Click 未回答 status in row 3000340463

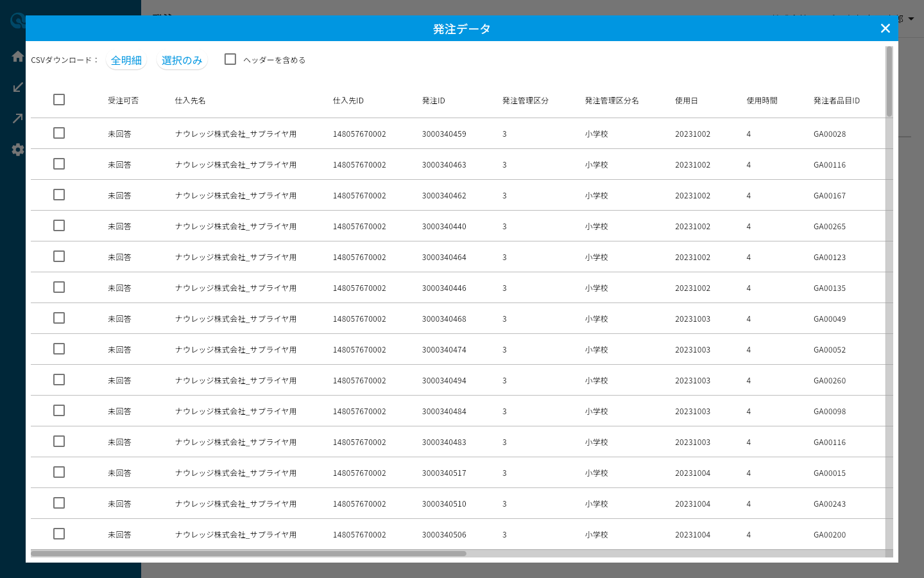point(119,165)
